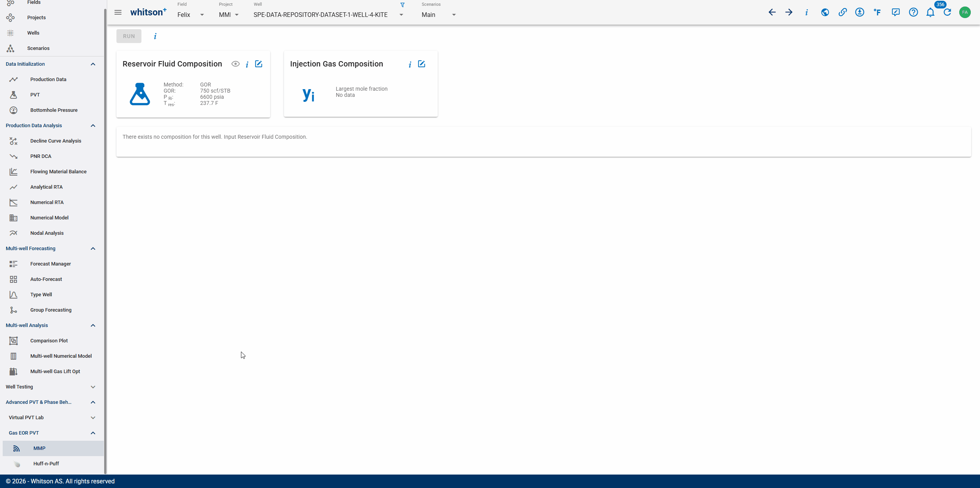This screenshot has height=488, width=980.
Task: Open Injection Gas Composition info icon
Action: pyautogui.click(x=410, y=64)
